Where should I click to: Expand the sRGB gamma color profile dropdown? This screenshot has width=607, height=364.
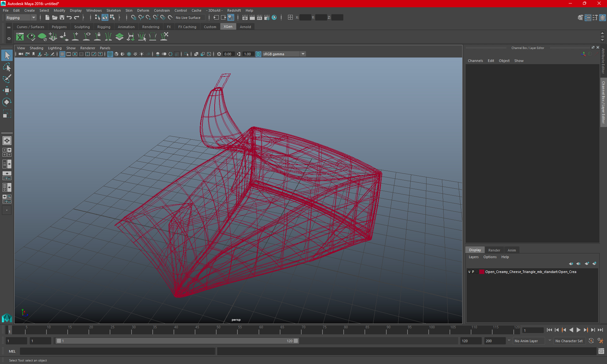pos(303,54)
